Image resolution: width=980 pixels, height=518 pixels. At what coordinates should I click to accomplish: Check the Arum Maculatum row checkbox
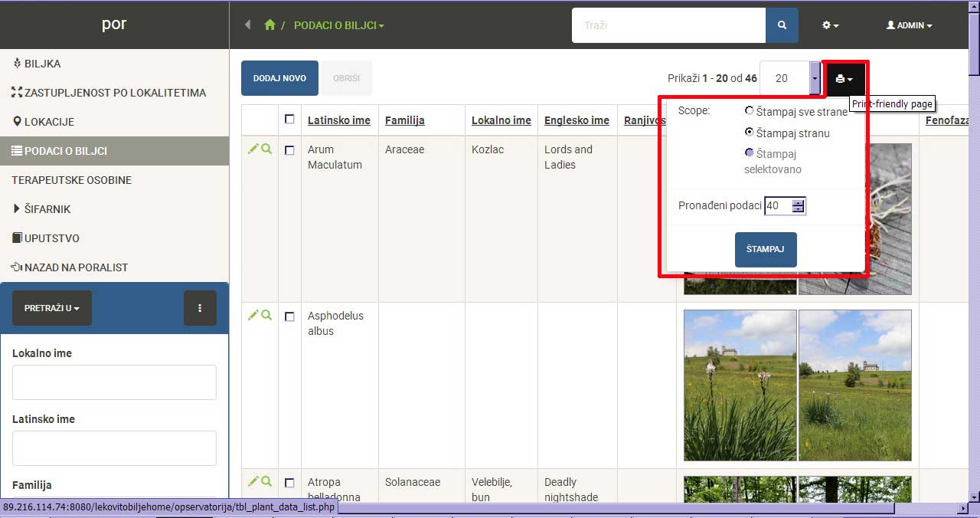[289, 151]
